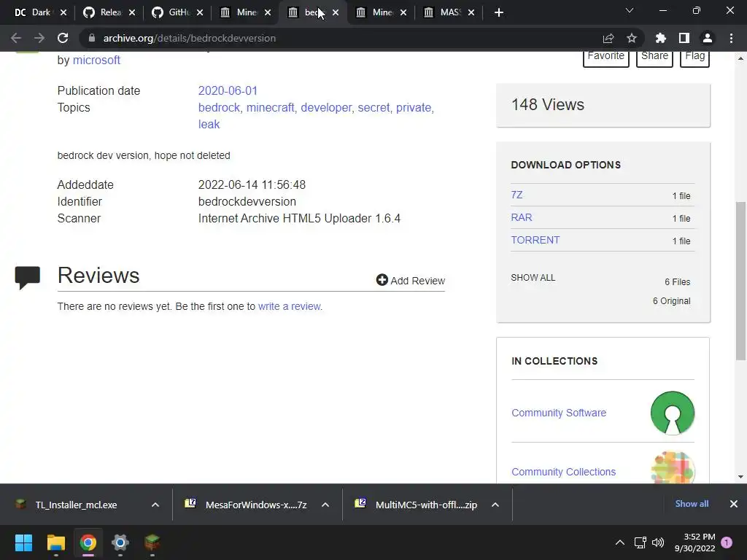The width and height of the screenshot is (747, 560).
Task: Open the Windows Start menu
Action: coord(23,542)
